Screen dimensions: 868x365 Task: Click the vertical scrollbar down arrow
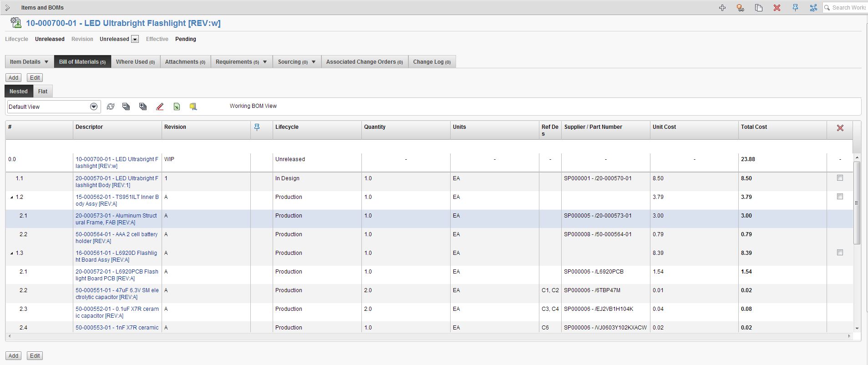(x=857, y=328)
